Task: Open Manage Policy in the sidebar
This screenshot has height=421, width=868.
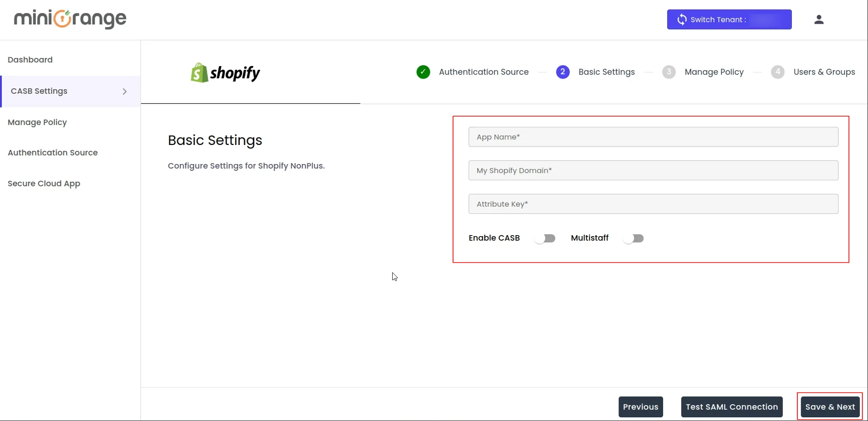Action: pyautogui.click(x=37, y=122)
